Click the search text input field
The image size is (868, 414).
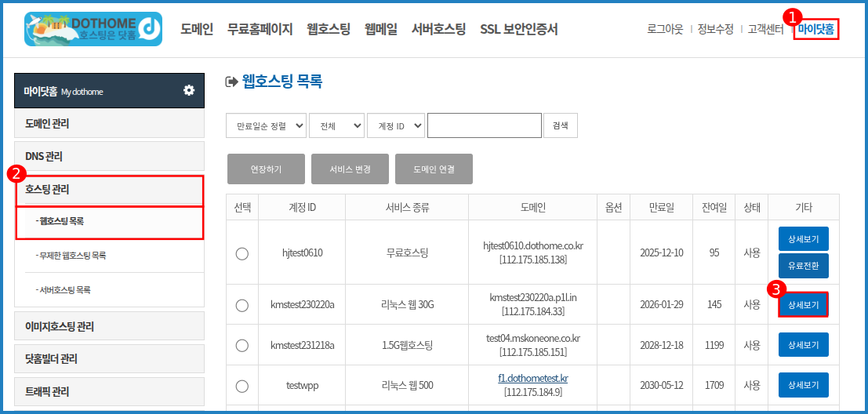(484, 125)
